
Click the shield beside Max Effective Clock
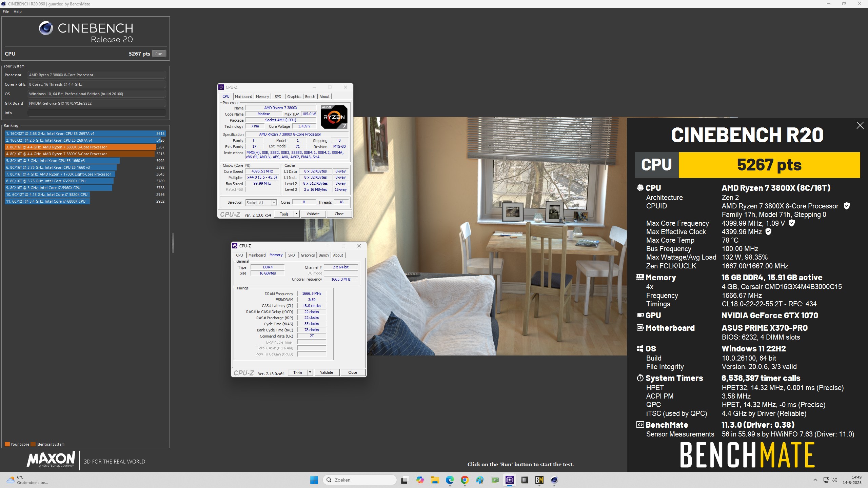click(769, 231)
